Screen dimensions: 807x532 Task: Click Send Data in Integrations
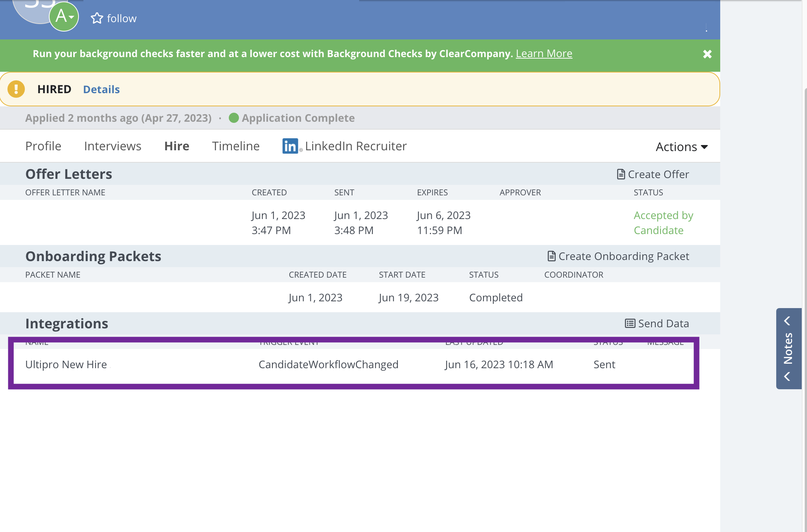pyautogui.click(x=657, y=323)
